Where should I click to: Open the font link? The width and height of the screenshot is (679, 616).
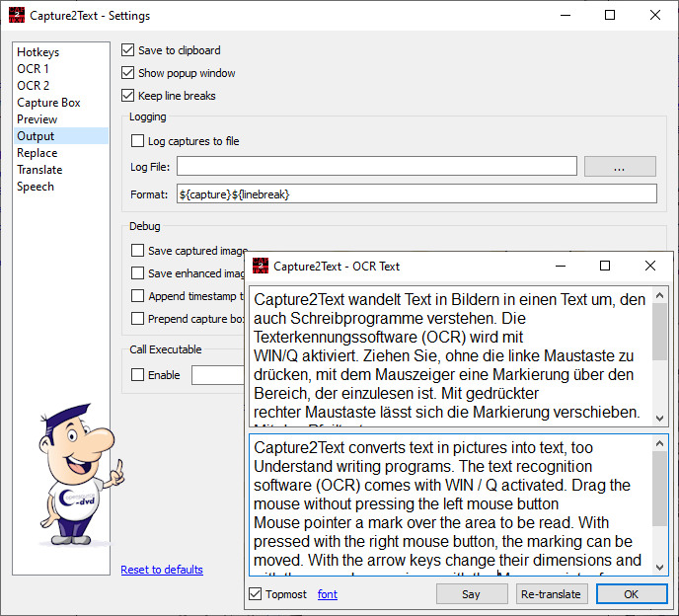tap(327, 594)
